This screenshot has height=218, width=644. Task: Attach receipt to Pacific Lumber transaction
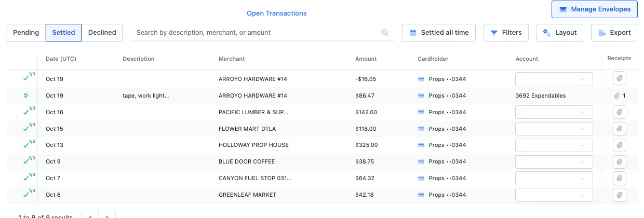(619, 112)
